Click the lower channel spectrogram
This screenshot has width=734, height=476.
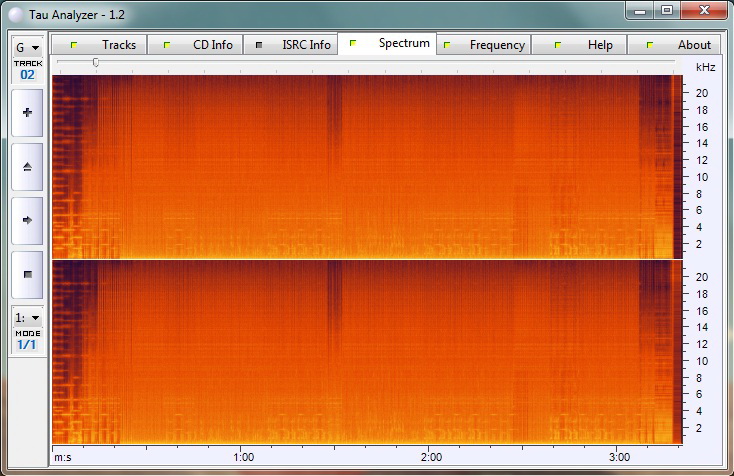tap(367, 352)
